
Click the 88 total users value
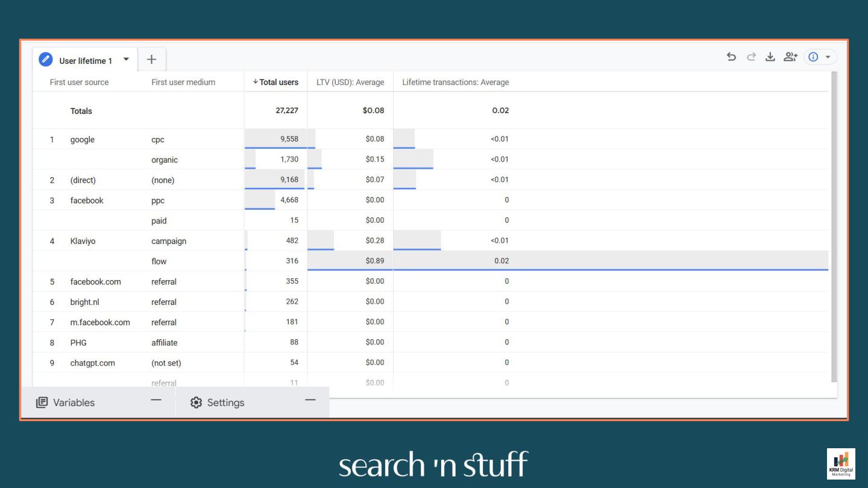(294, 342)
